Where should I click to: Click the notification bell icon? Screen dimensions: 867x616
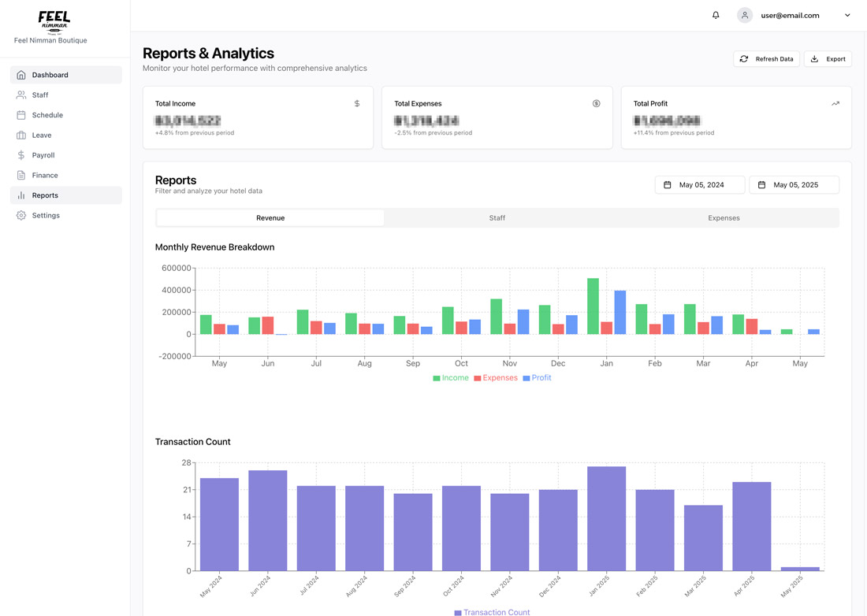coord(716,14)
